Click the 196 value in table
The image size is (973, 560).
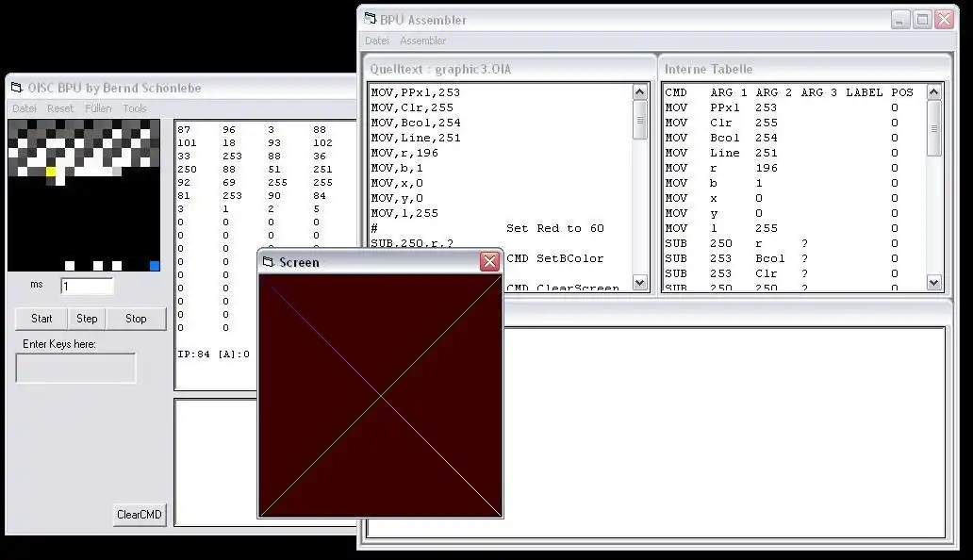(x=767, y=168)
